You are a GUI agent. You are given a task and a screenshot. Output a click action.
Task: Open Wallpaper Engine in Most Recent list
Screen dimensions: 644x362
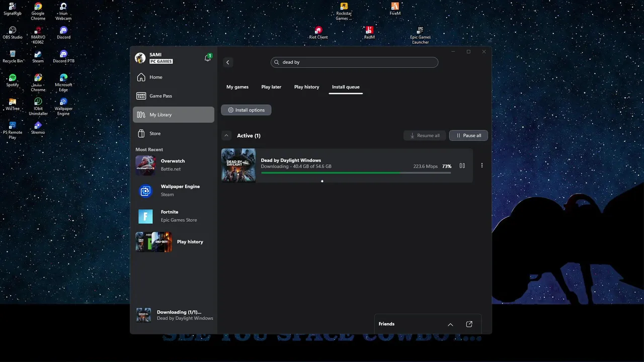pos(174,191)
